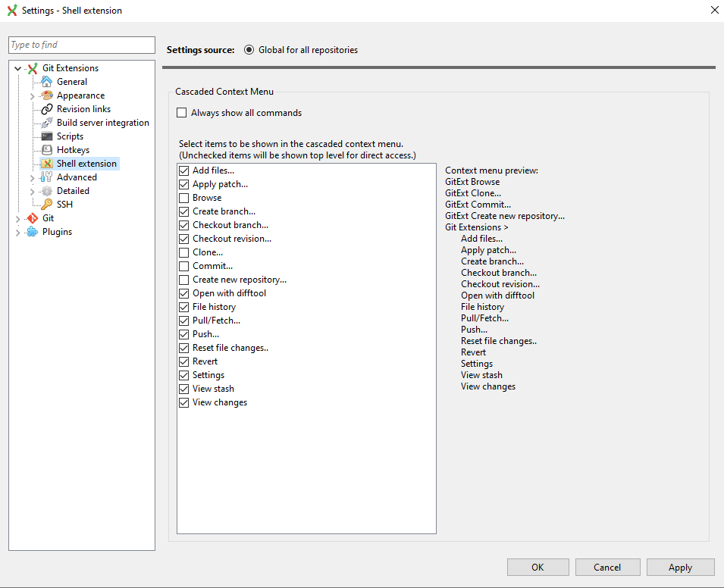Open the Scripts settings page
Screen dimensions: 724x588
pyautogui.click(x=71, y=136)
